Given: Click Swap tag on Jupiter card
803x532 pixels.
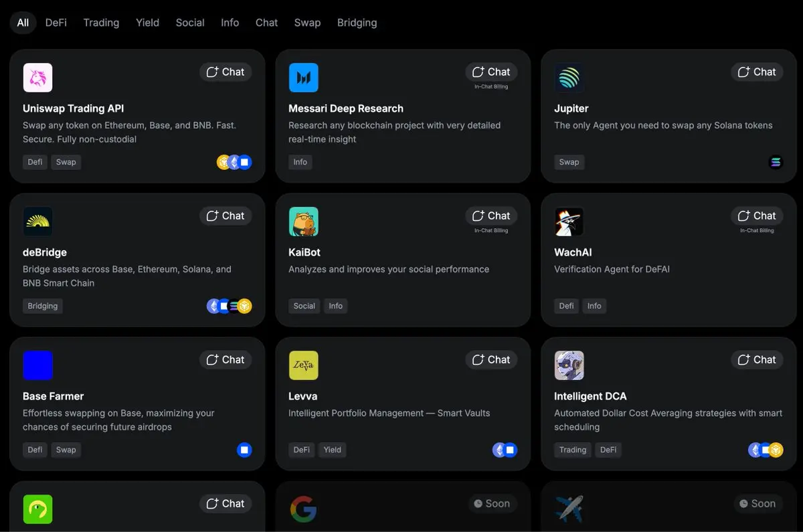Looking at the screenshot, I should (x=569, y=162).
